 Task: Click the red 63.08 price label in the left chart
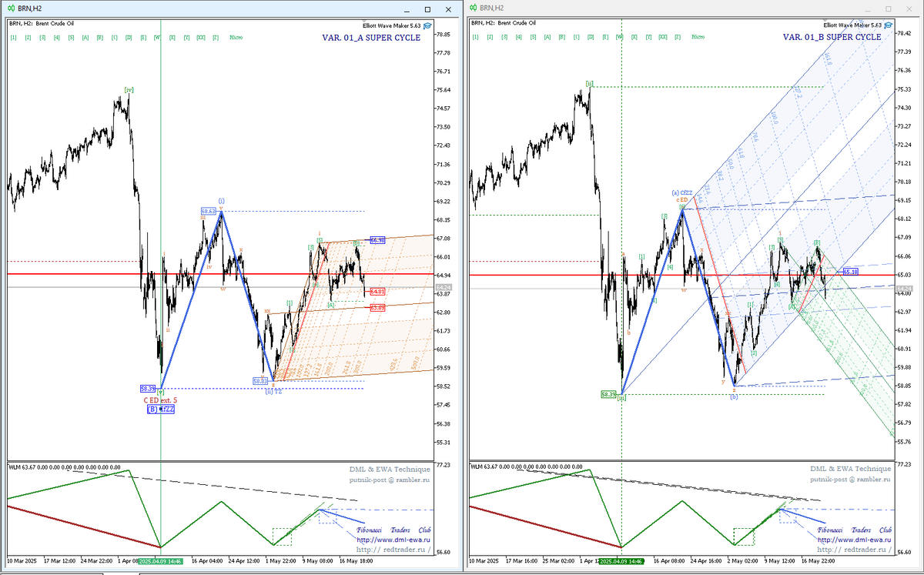click(377, 308)
